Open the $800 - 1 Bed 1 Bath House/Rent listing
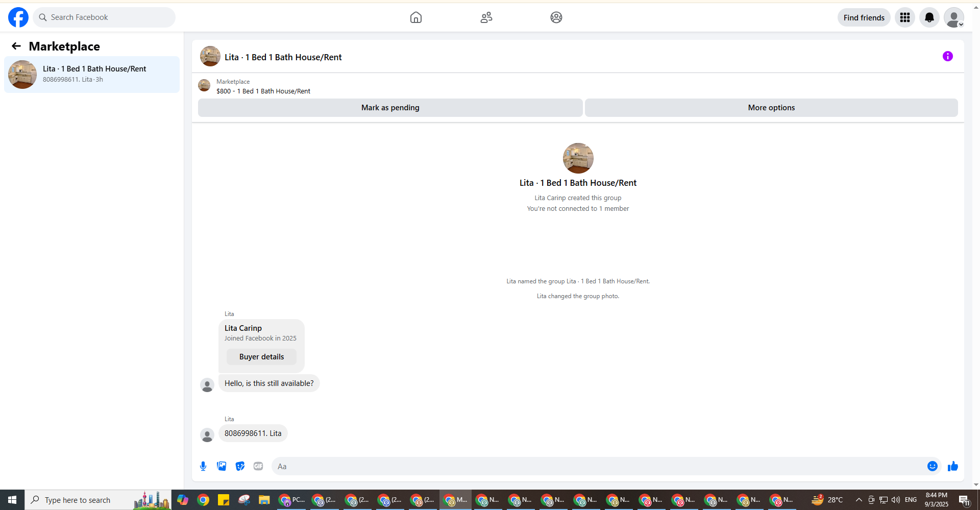 point(263,91)
